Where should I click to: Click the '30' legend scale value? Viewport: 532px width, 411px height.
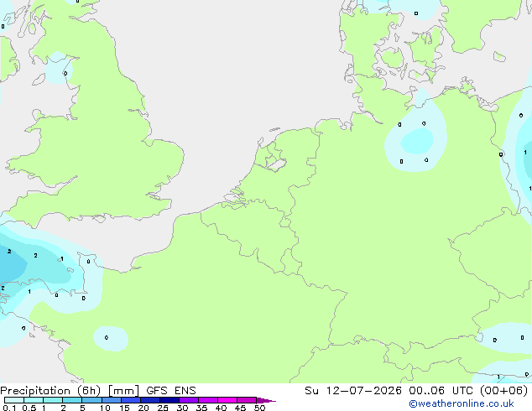click(x=182, y=408)
